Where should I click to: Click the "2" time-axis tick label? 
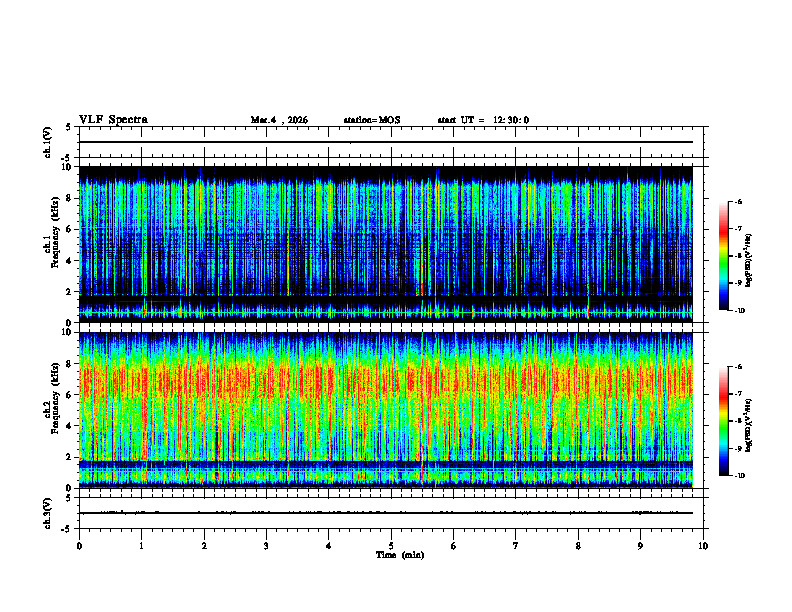[x=204, y=546]
